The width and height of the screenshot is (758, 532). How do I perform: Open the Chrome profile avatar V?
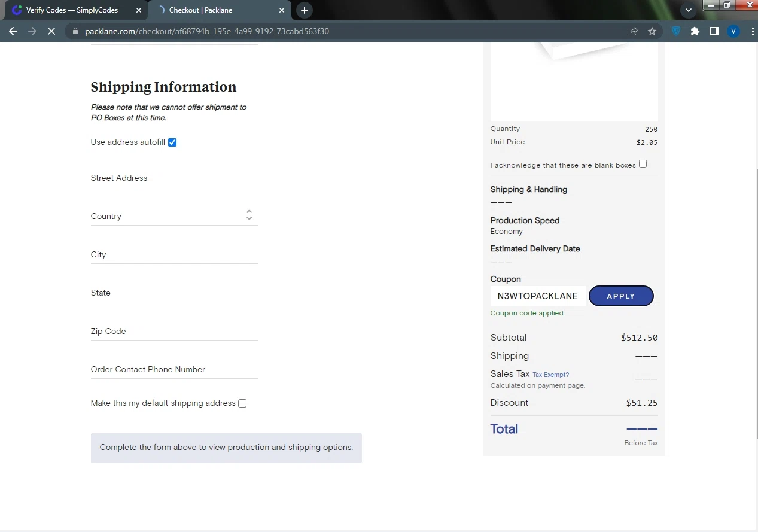[x=733, y=31]
